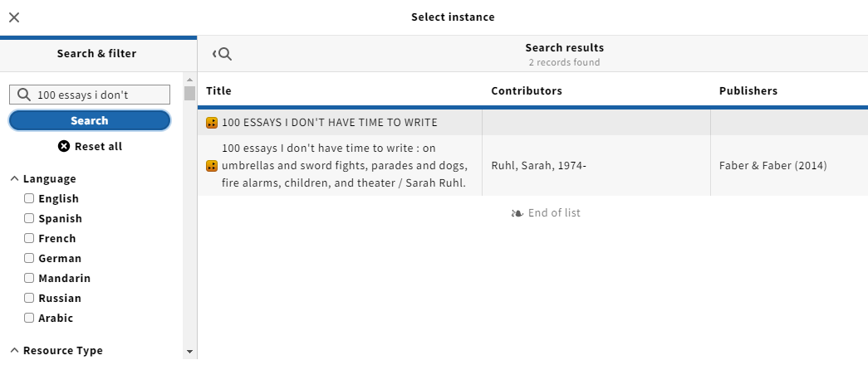Screen dimensions: 868x365
Task: Check the Spanish language filter
Action: (x=29, y=218)
